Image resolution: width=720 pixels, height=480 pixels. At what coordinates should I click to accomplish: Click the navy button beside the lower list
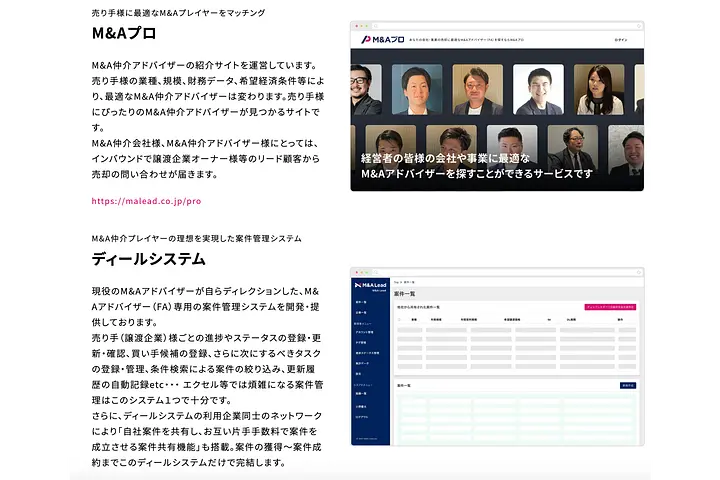coord(628,385)
